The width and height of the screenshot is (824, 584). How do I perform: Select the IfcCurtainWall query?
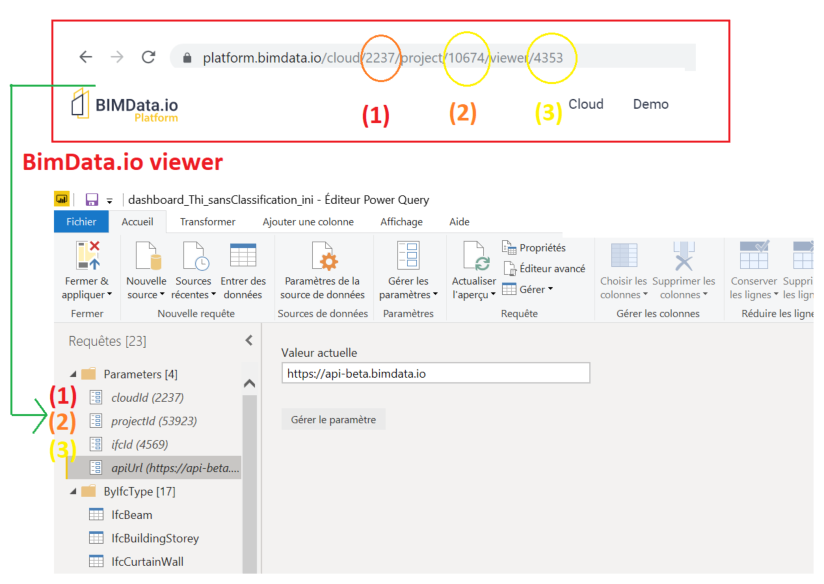147,561
